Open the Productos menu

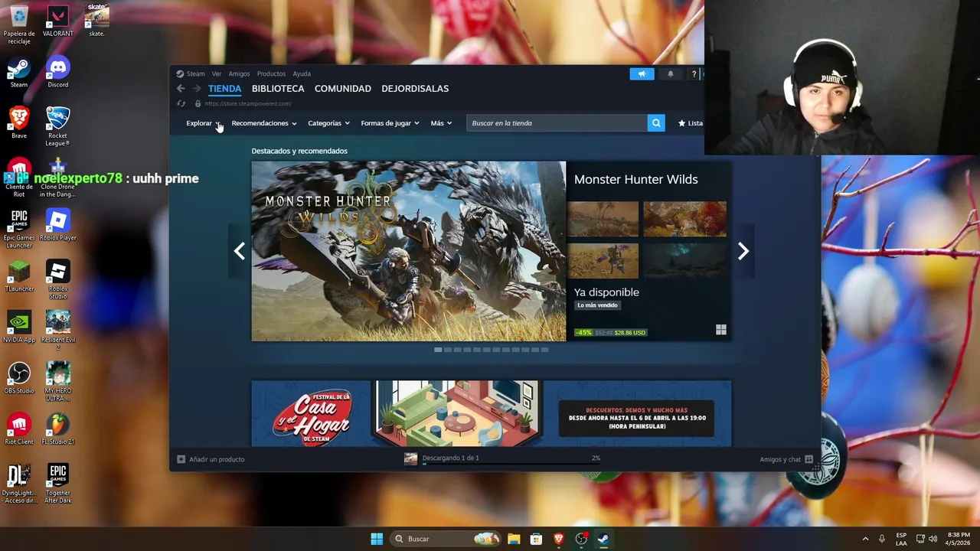(x=271, y=74)
